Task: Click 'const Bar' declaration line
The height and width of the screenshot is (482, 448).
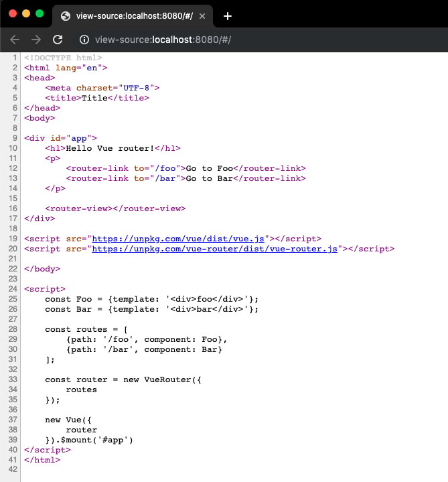Action: [x=152, y=309]
